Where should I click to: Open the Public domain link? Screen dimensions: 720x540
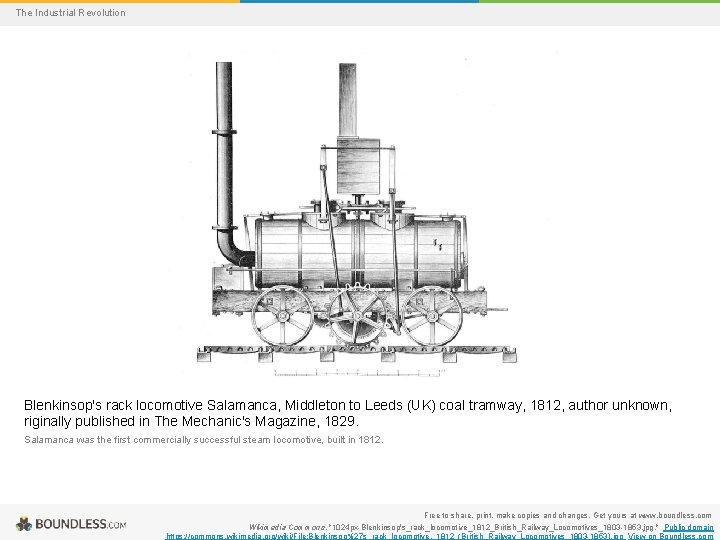coord(689,527)
